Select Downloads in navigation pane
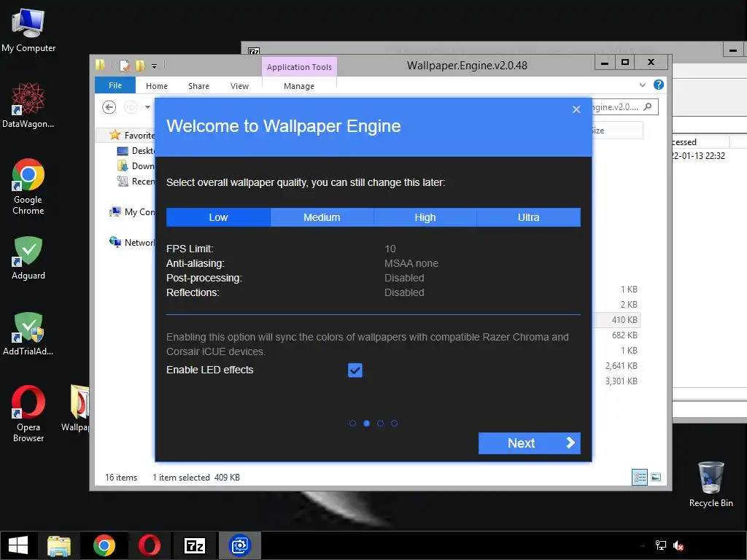747x560 pixels. click(x=136, y=166)
